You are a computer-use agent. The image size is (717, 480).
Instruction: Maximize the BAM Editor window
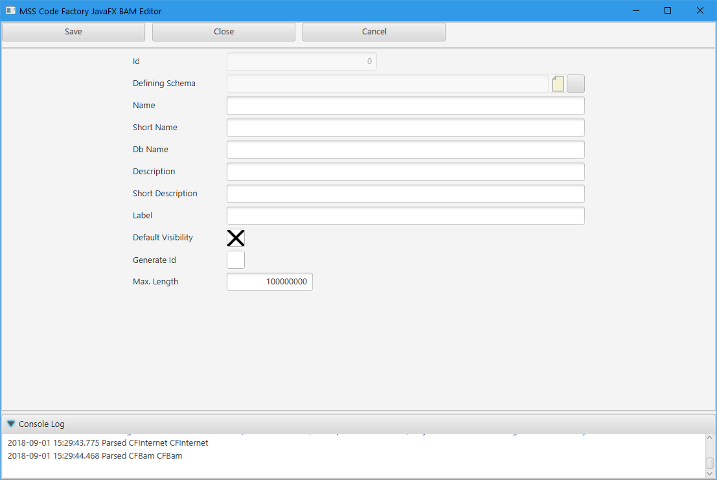click(x=667, y=10)
